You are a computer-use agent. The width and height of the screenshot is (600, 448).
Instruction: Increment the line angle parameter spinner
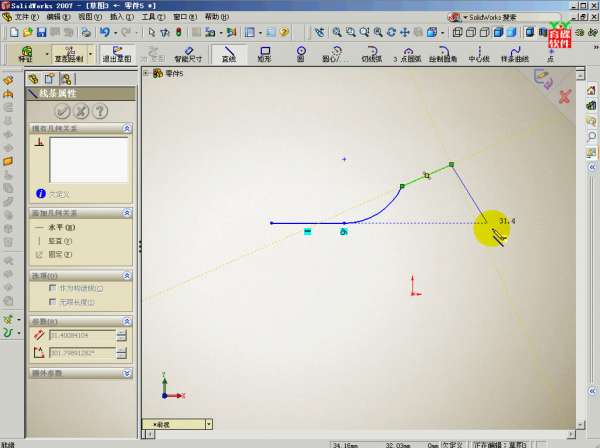(122, 350)
